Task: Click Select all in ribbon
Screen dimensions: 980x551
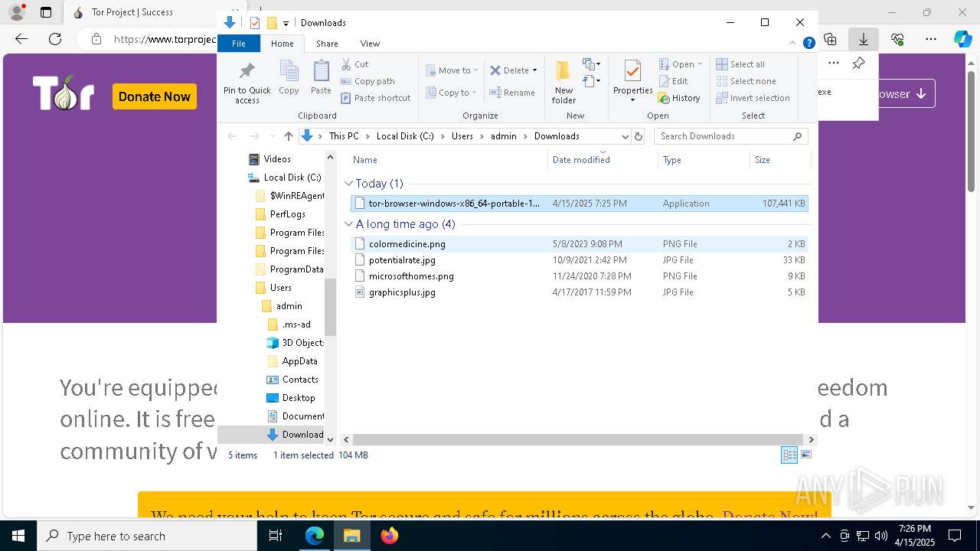Action: (740, 64)
